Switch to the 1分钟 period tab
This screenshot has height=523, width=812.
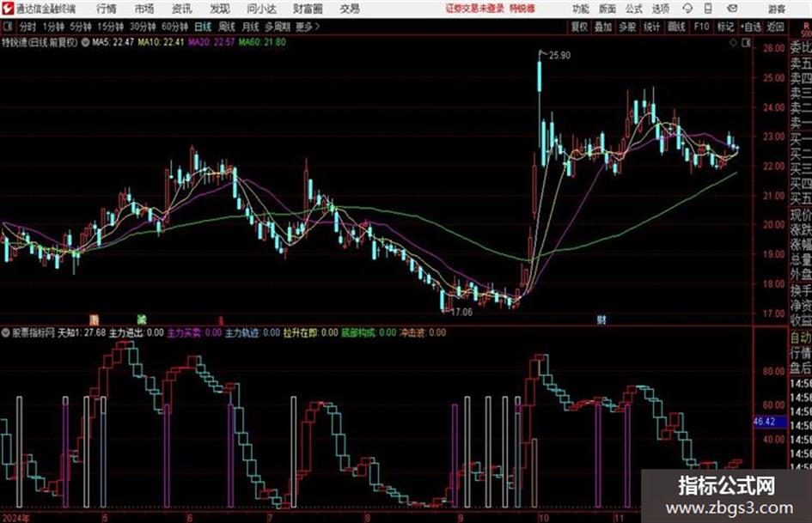53,27
